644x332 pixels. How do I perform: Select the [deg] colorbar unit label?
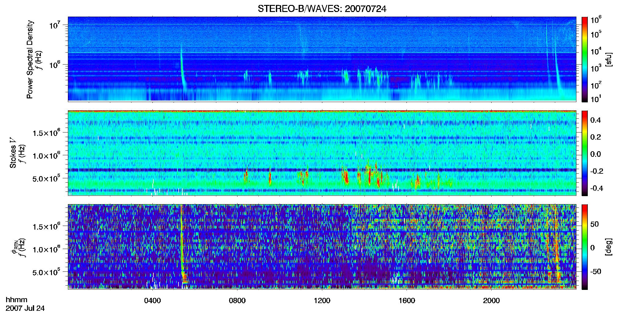pos(609,247)
